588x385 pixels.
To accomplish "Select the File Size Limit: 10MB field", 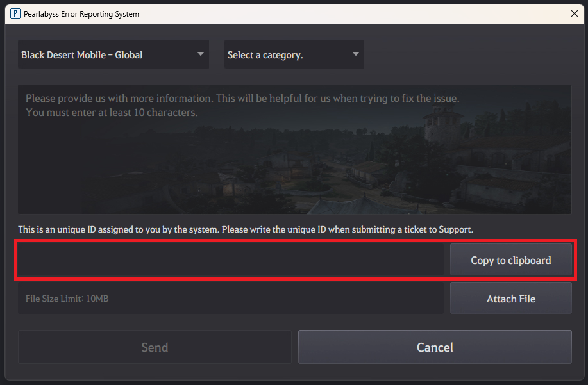I will click(x=231, y=299).
